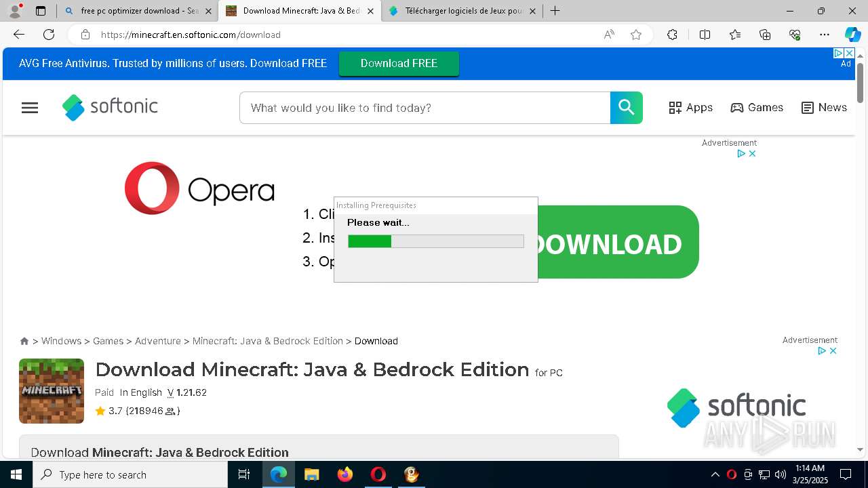868x488 pixels.
Task: Go back to the previous page
Action: tap(19, 35)
